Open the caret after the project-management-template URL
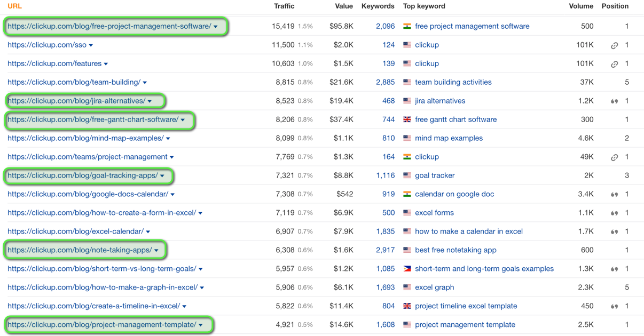Image resolution: width=644 pixels, height=336 pixels. coord(201,325)
